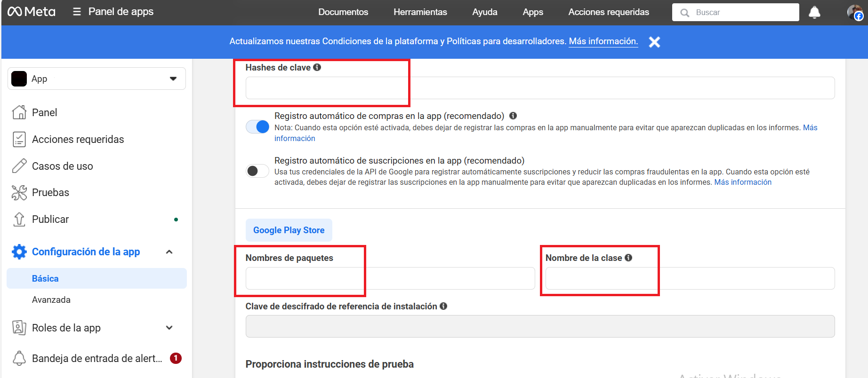Click the info icon beside Registro automático de compras
868x378 pixels.
[513, 116]
